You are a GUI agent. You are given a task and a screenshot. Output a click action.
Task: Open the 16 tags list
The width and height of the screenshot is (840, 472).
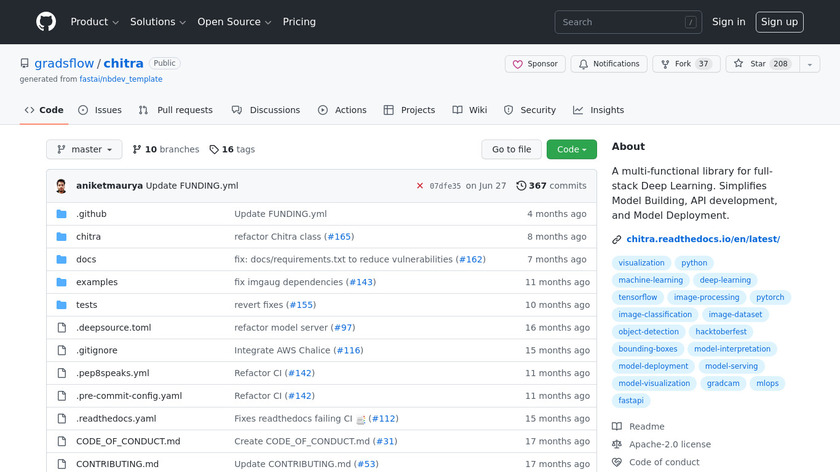[232, 149]
